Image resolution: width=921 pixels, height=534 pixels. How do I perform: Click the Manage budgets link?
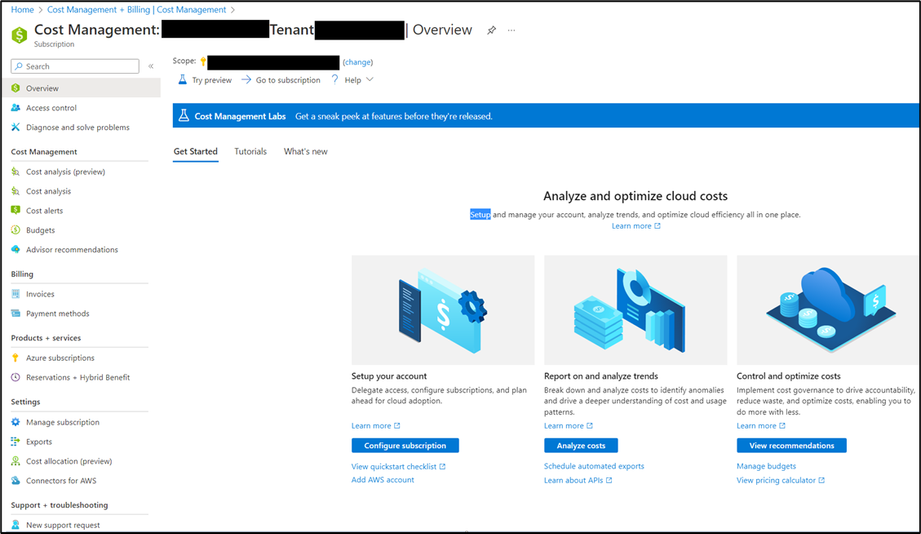767,466
